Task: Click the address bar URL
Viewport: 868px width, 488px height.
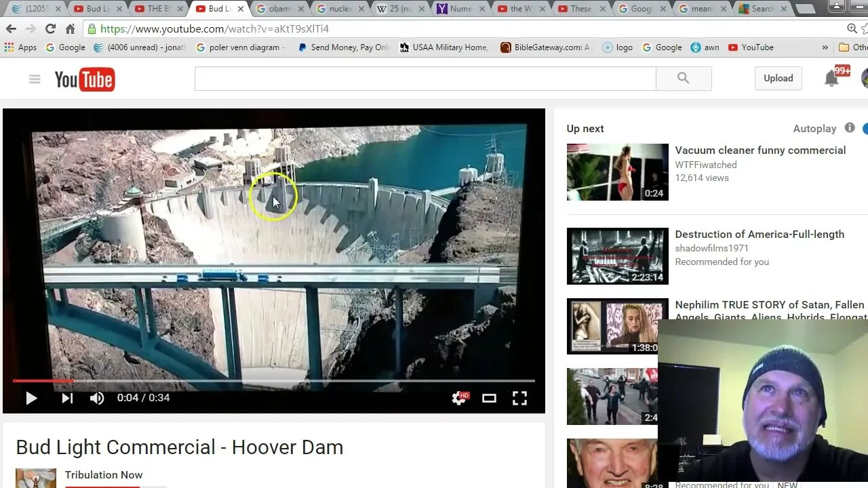Action: click(214, 29)
